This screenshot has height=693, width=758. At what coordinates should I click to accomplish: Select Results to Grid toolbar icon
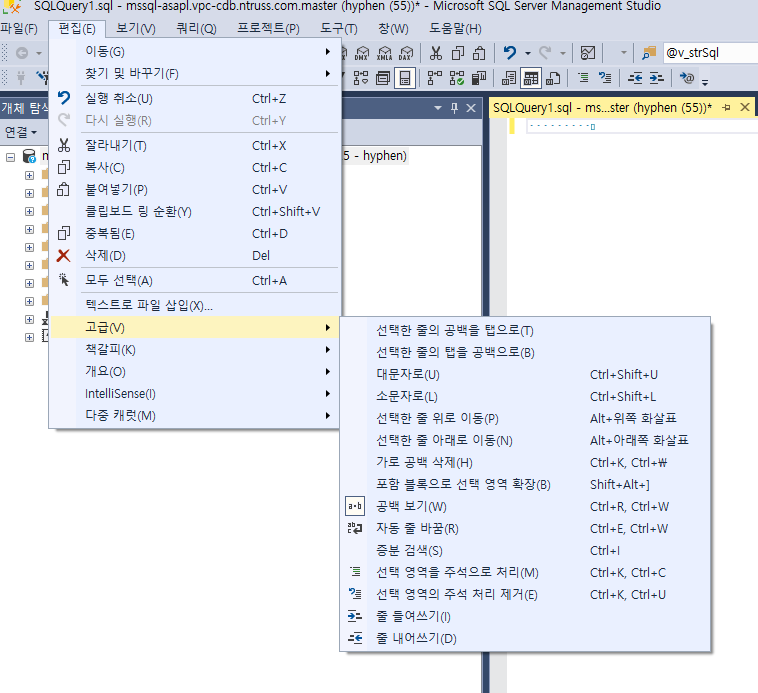[531, 78]
